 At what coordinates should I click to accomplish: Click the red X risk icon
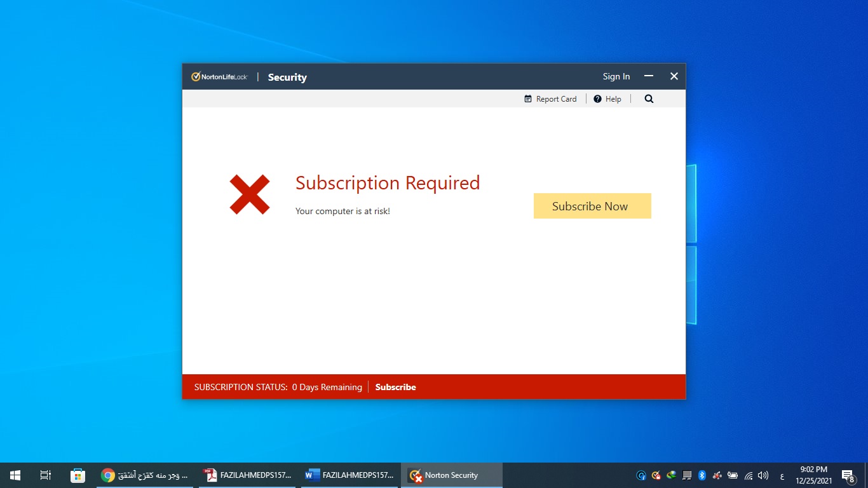pos(250,194)
